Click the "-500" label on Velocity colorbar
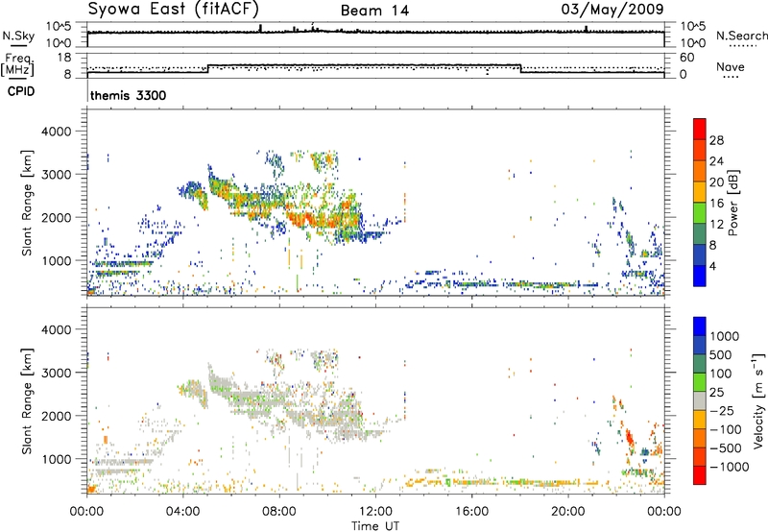The width and height of the screenshot is (768, 532). point(726,448)
